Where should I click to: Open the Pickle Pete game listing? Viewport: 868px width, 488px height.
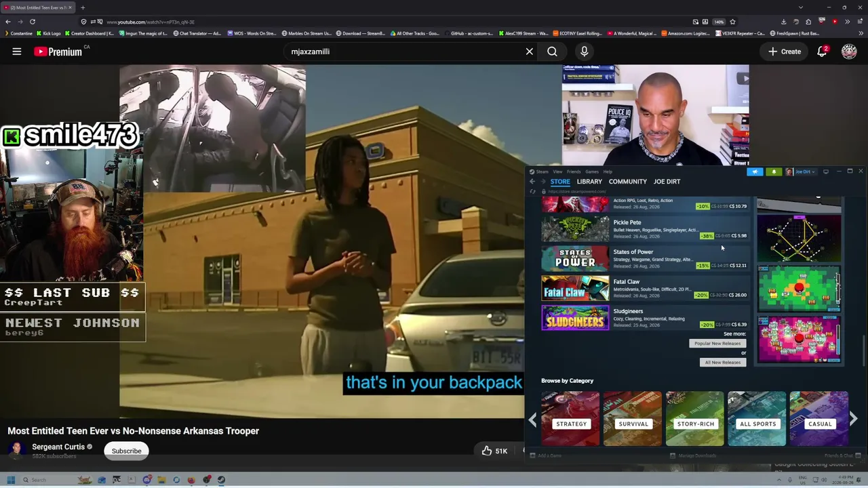coord(644,229)
